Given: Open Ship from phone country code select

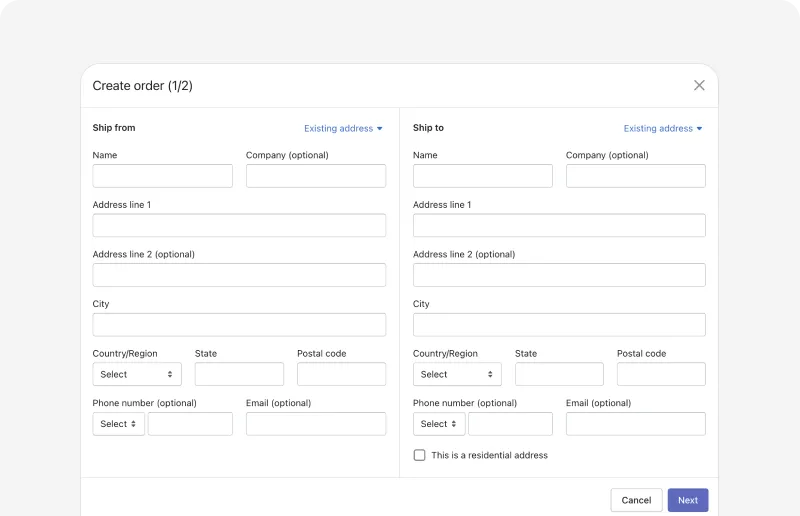Looking at the screenshot, I should pos(118,424).
